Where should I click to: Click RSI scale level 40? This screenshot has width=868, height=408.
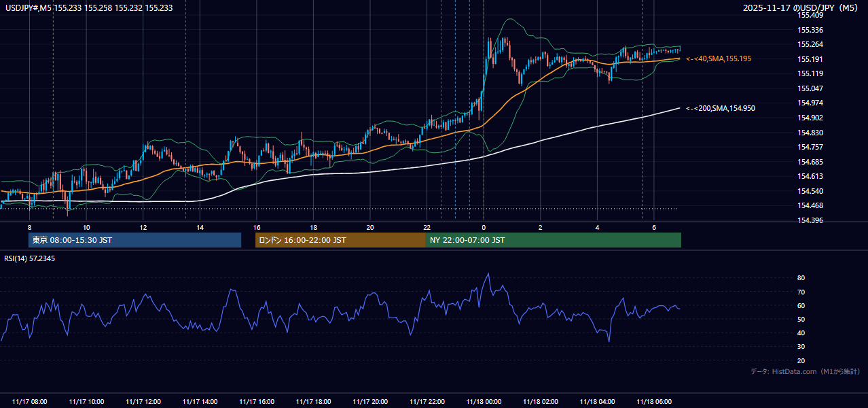(801, 333)
